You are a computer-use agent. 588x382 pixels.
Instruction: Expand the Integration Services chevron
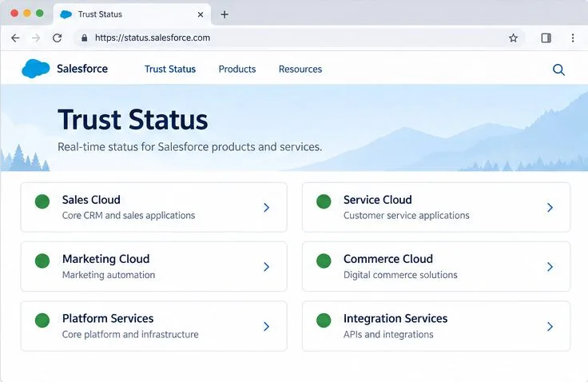550,327
